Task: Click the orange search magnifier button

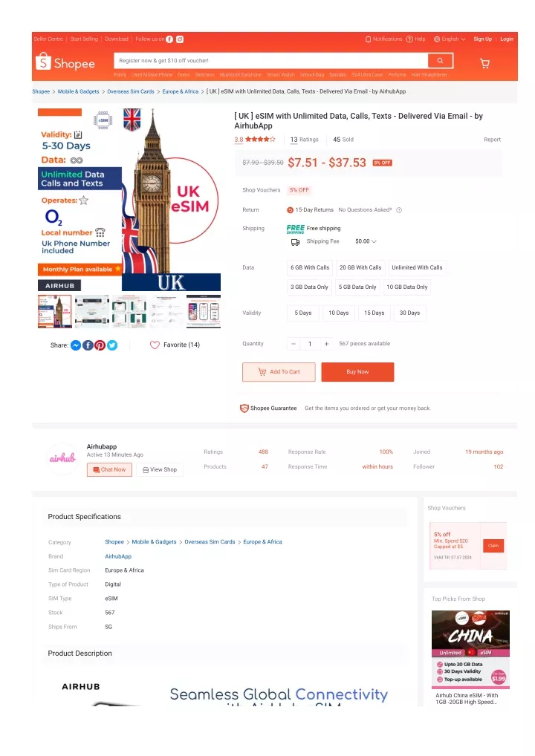Action: tap(440, 60)
